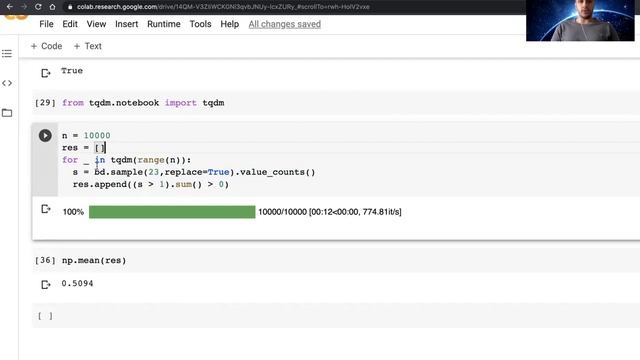Select the tqdm import cell [29]
The width and height of the screenshot is (640, 360).
click(x=336, y=103)
